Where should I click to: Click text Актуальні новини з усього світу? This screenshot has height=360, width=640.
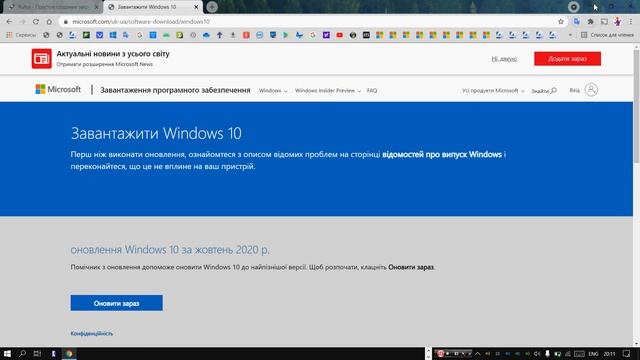pos(113,54)
